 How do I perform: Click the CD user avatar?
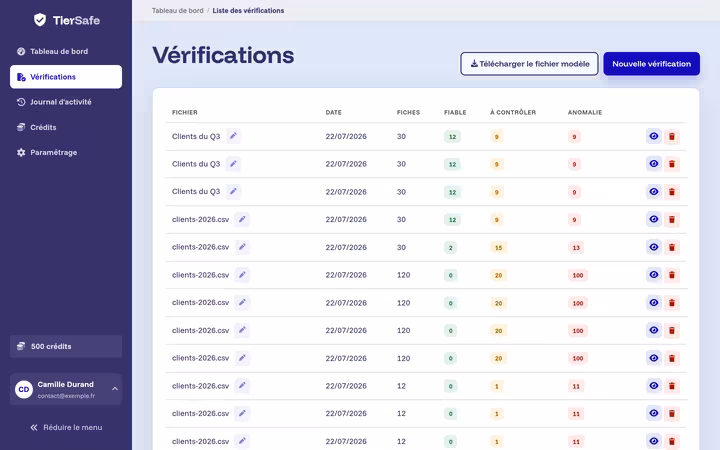(x=24, y=389)
